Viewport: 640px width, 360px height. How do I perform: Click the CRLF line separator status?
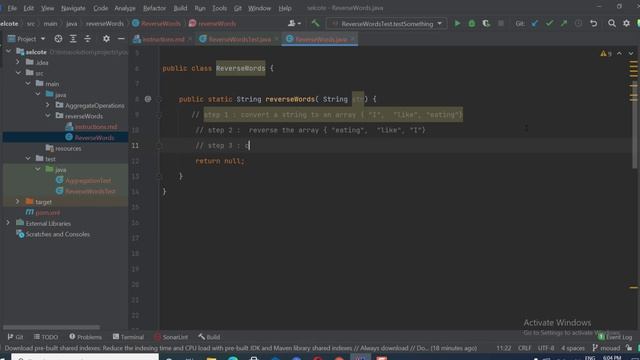(x=524, y=348)
